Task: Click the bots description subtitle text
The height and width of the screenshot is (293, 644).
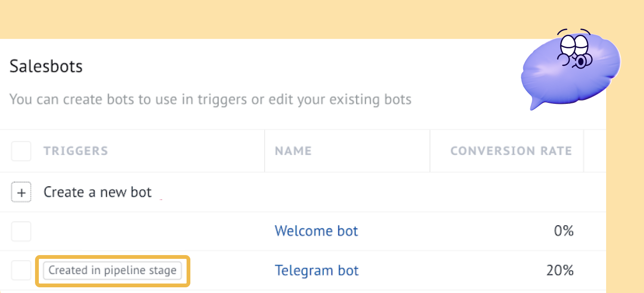Action: [x=210, y=100]
